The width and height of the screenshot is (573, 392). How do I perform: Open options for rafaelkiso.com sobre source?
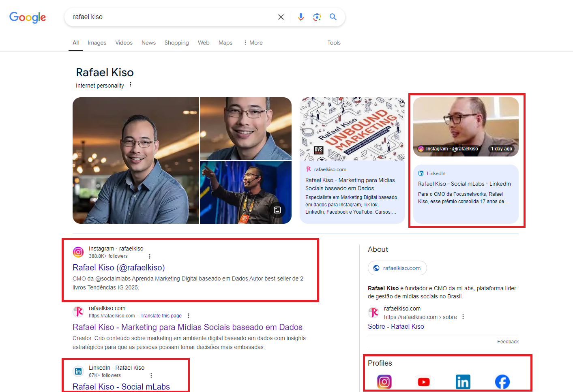coord(463,317)
